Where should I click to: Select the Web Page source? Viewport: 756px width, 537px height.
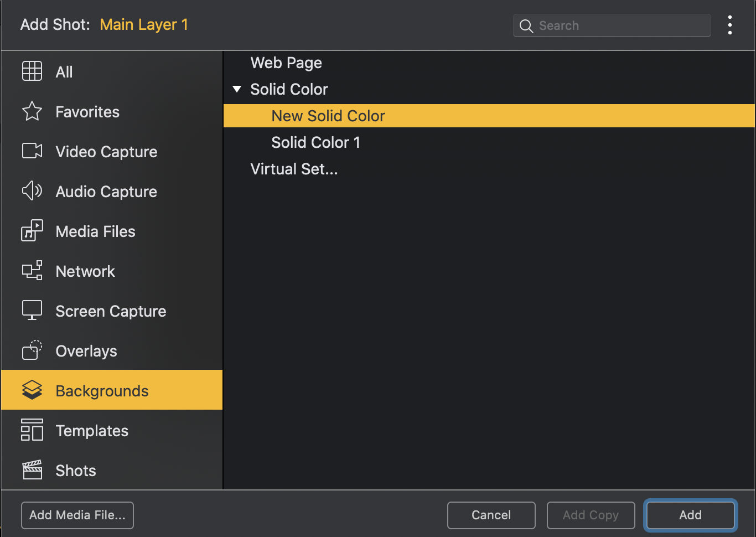pos(286,63)
